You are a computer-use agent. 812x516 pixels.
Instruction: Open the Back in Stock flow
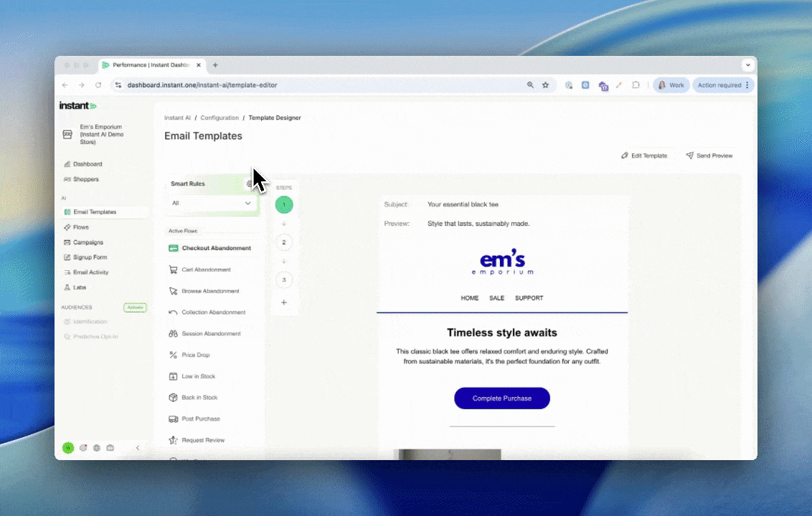(199, 398)
